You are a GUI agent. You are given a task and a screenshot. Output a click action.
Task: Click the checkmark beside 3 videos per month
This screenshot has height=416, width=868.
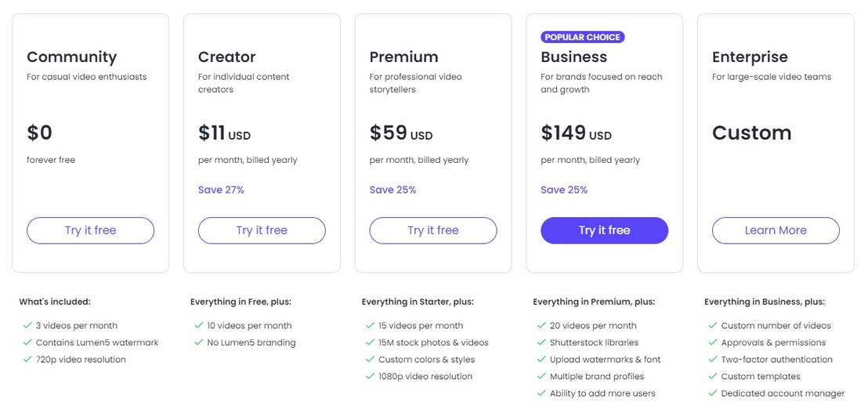[x=27, y=326]
